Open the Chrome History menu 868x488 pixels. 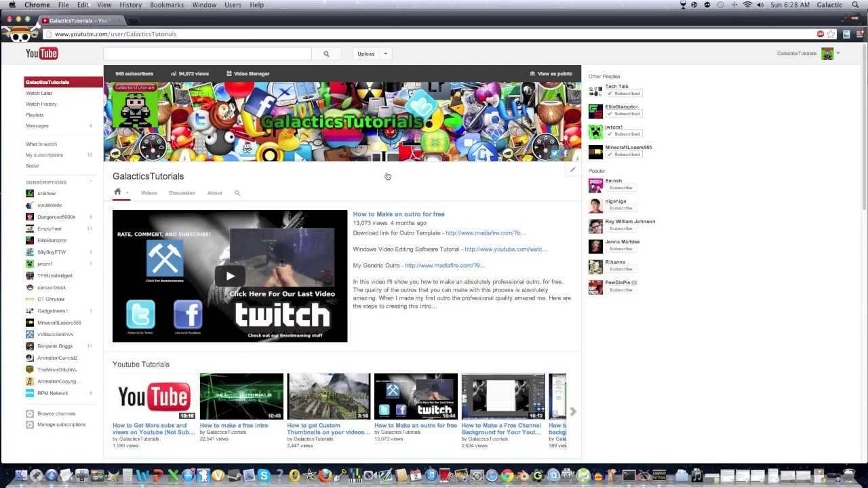point(131,5)
